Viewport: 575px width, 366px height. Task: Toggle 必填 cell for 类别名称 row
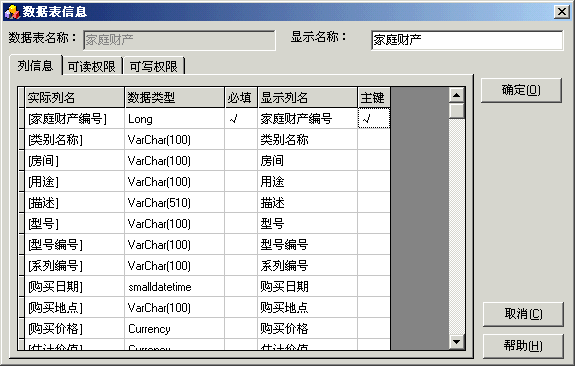click(x=241, y=139)
